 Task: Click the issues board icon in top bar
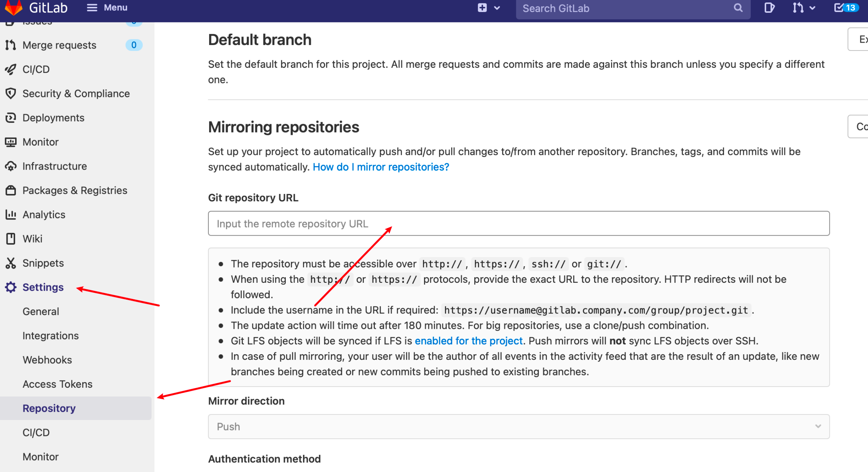(x=769, y=8)
